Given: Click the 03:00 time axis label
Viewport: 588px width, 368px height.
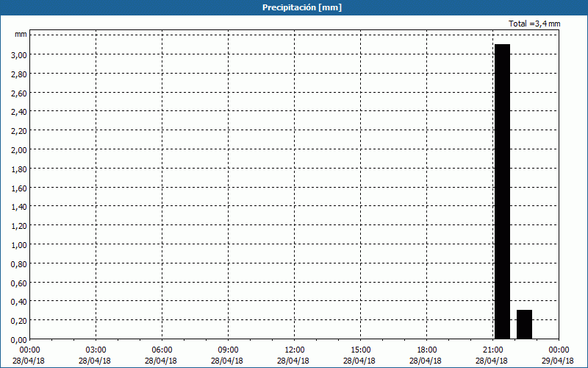Looking at the screenshot, I should (x=96, y=350).
